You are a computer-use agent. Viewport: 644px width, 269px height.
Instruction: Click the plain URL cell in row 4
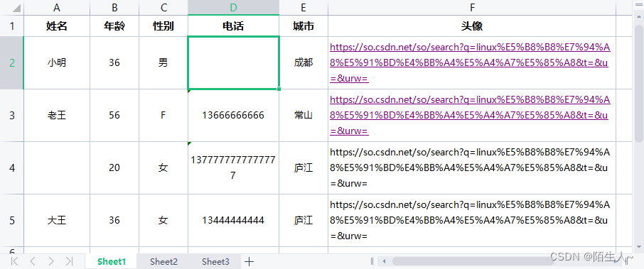(x=472, y=168)
